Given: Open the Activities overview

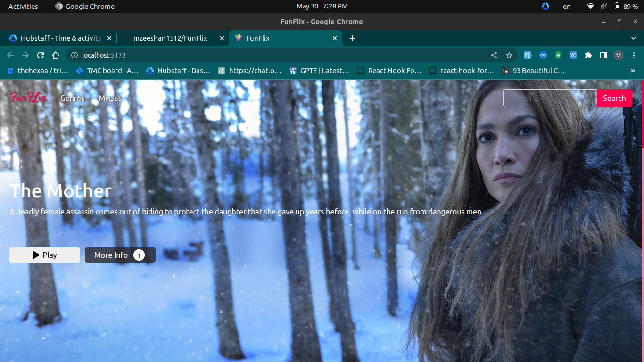Looking at the screenshot, I should point(23,6).
